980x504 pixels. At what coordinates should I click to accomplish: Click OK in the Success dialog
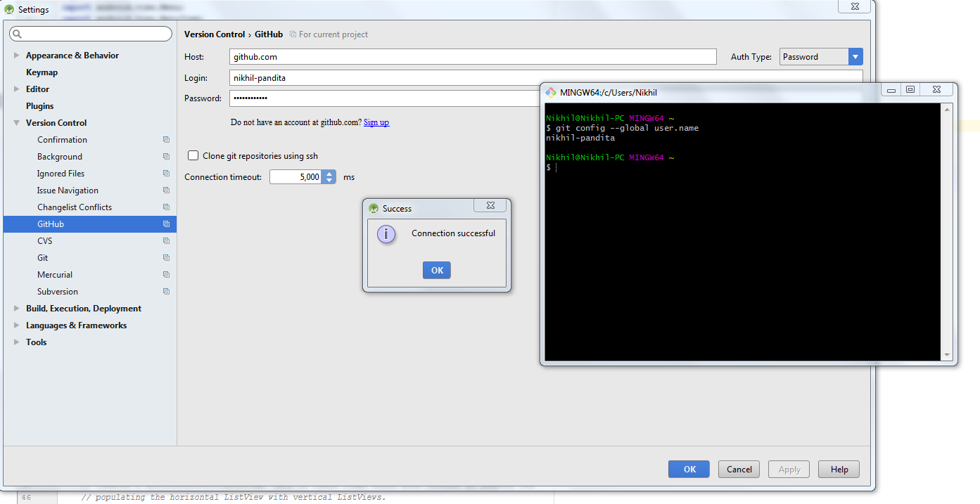pyautogui.click(x=437, y=271)
